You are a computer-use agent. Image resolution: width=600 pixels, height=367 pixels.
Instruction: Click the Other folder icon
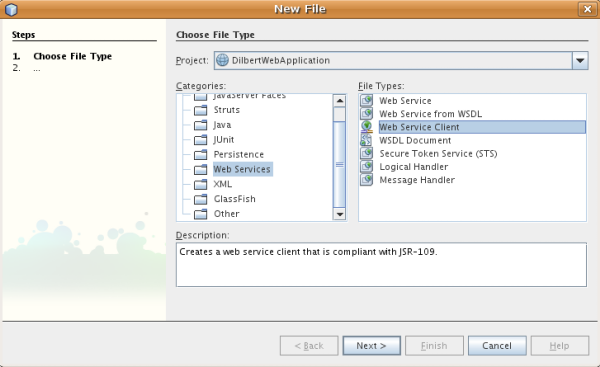[x=201, y=214]
